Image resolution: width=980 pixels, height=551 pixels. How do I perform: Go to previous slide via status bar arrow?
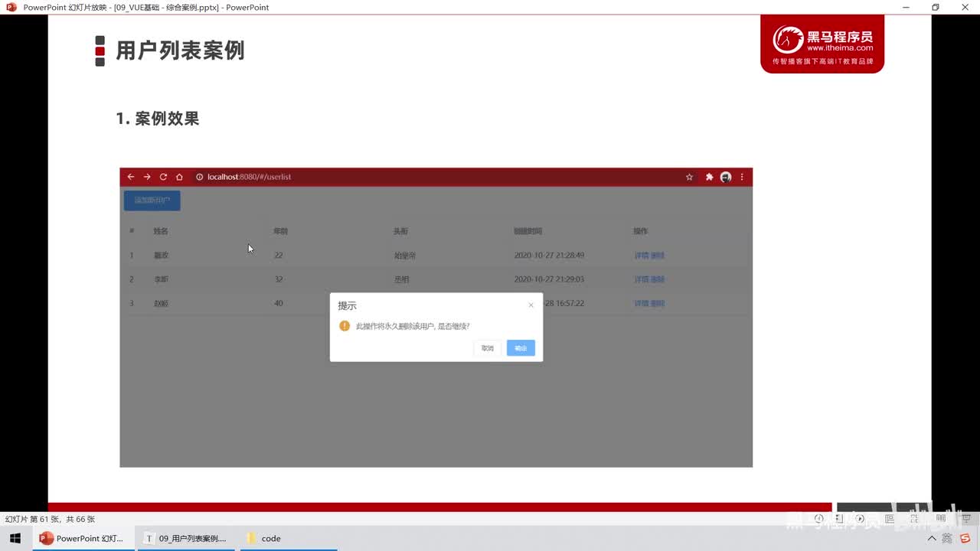point(819,518)
